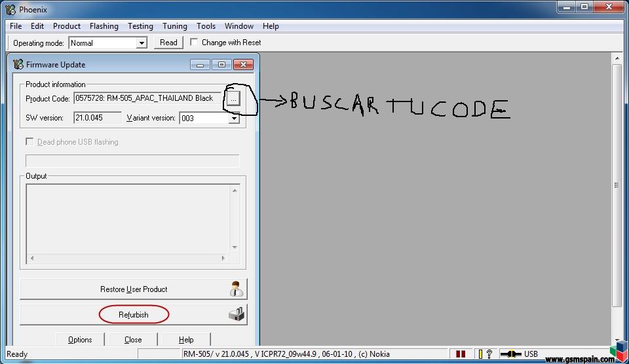The image size is (629, 364).
Task: Open the Product menu
Action: coord(67,26)
